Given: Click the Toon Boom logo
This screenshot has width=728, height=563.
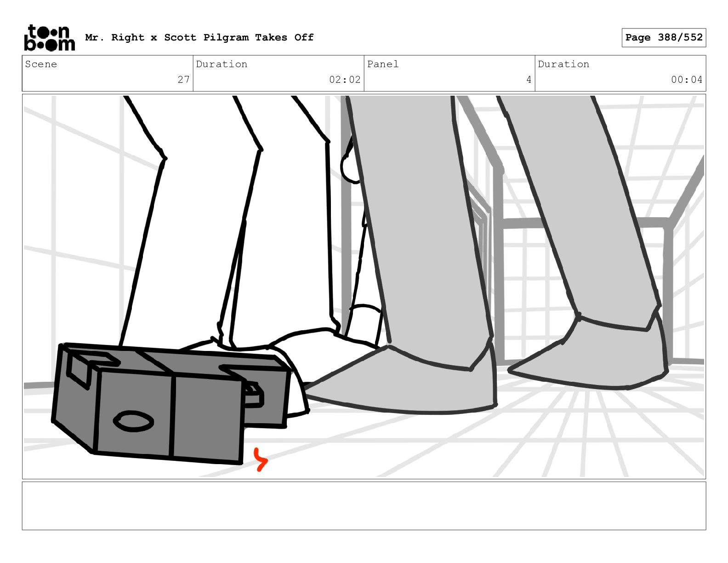Looking at the screenshot, I should pyautogui.click(x=49, y=38).
